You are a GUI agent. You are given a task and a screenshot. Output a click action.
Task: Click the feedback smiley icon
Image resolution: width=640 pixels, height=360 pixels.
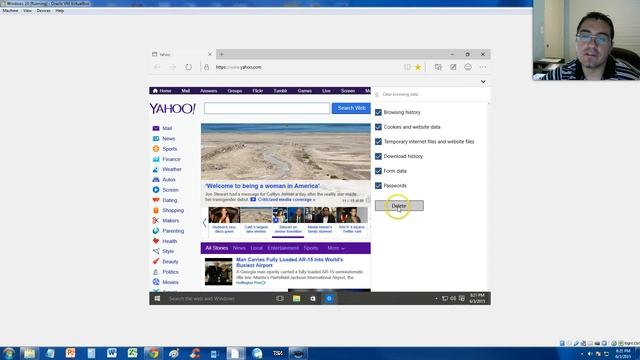point(468,67)
